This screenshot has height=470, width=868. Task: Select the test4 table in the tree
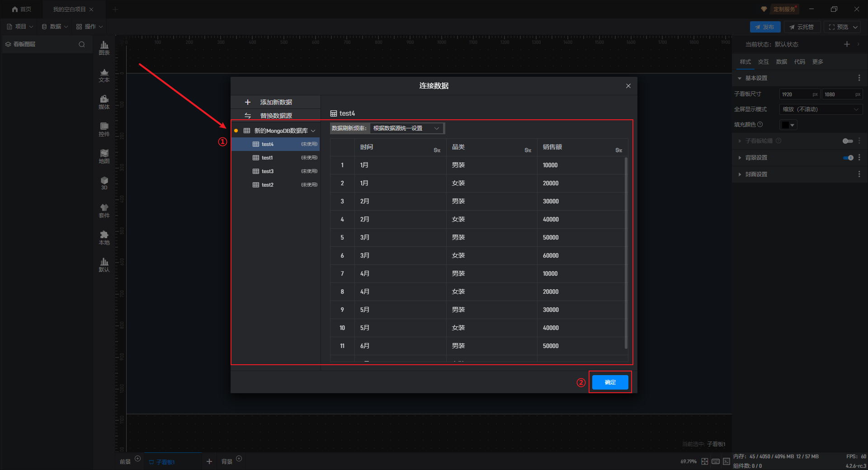(x=276, y=144)
